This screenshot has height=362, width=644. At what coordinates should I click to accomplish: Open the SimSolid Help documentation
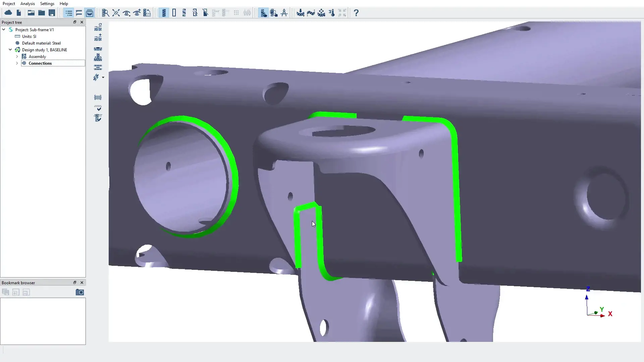click(356, 13)
